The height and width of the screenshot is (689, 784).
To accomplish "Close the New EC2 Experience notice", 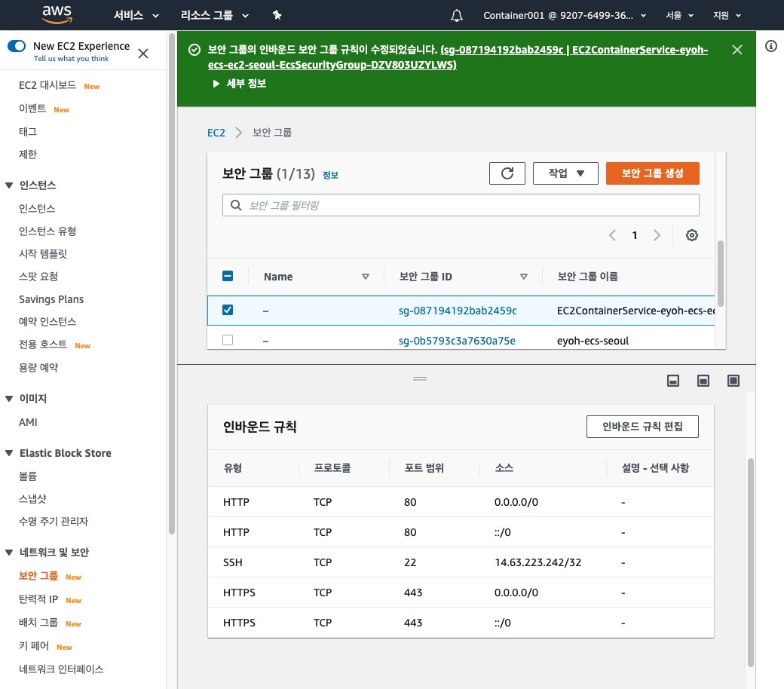I will click(x=143, y=54).
